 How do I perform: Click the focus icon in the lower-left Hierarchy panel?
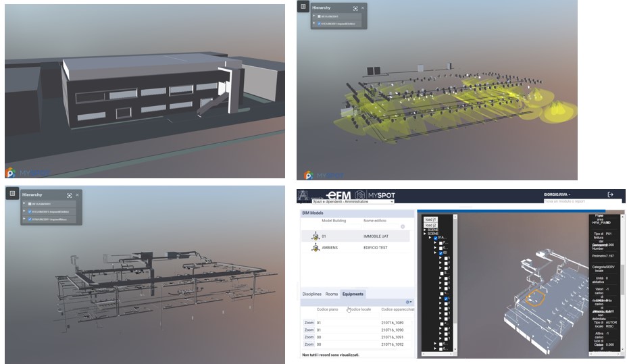click(x=69, y=194)
